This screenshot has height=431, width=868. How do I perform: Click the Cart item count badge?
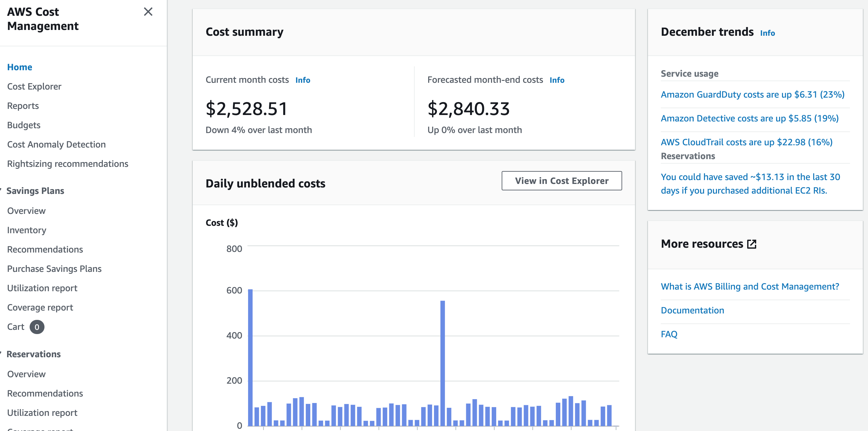coord(37,327)
